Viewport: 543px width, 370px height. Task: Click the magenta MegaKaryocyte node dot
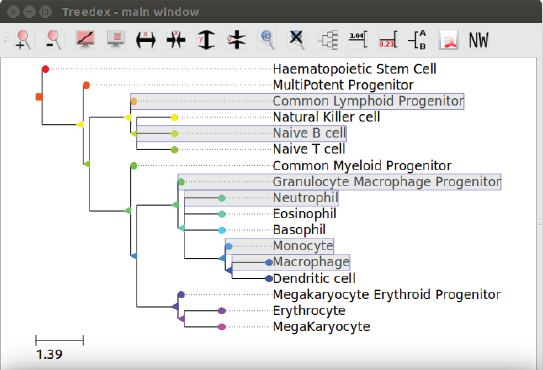pos(222,327)
